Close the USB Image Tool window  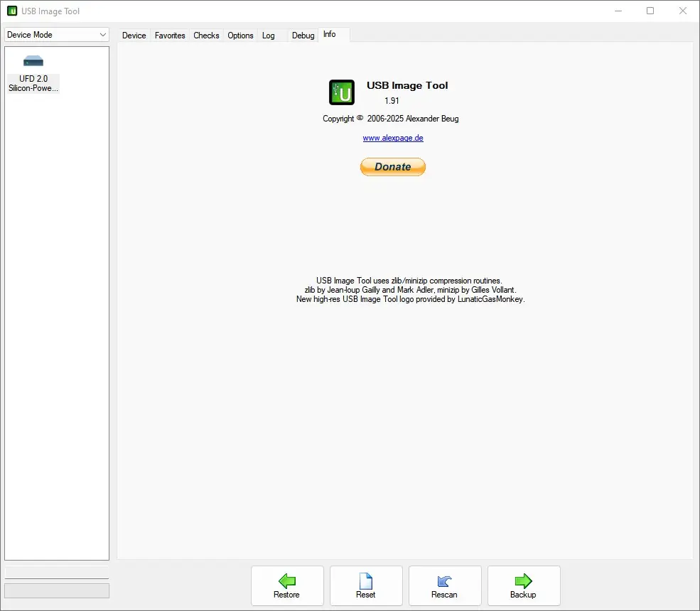coord(683,11)
